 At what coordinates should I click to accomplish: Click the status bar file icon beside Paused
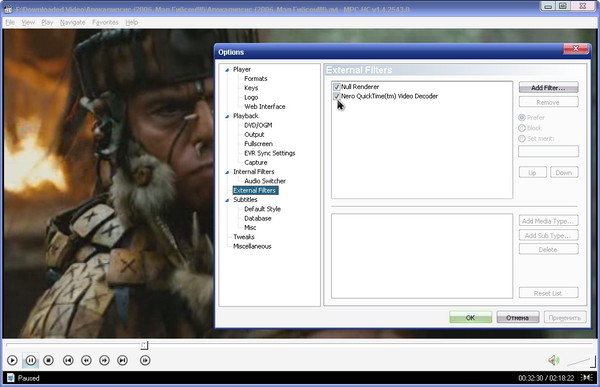[x=10, y=378]
